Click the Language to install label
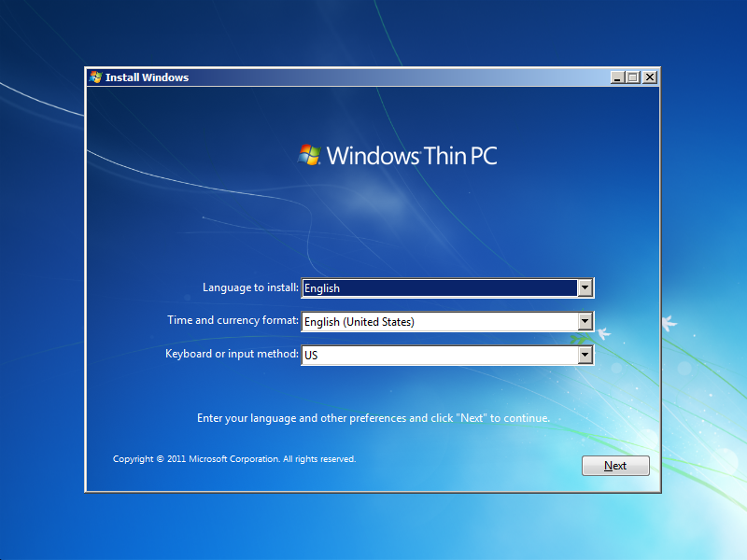 pyautogui.click(x=252, y=287)
